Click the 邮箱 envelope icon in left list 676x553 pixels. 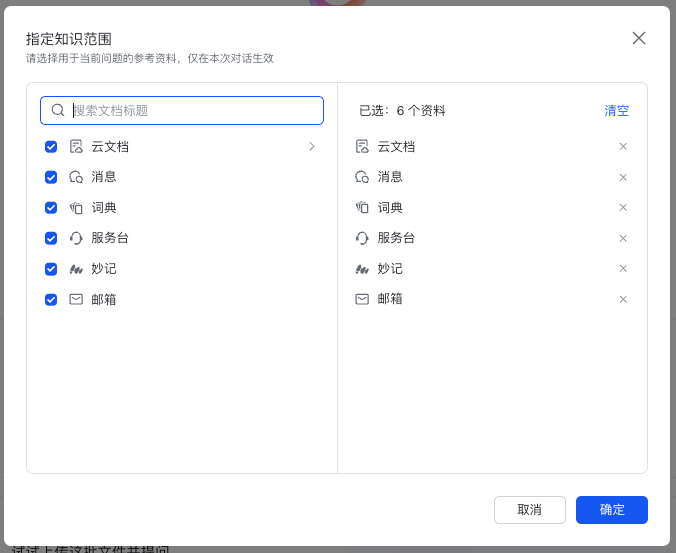(76, 299)
